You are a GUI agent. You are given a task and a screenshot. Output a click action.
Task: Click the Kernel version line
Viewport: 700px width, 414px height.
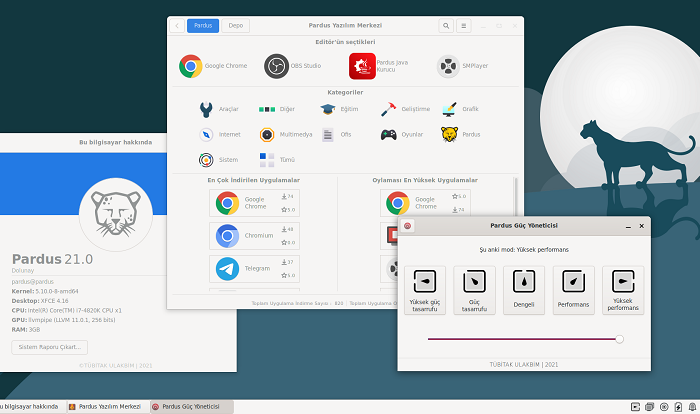click(x=45, y=291)
